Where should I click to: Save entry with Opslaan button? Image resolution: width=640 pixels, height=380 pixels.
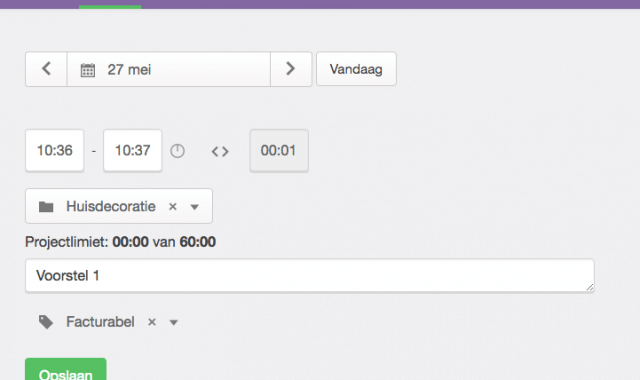click(x=66, y=369)
